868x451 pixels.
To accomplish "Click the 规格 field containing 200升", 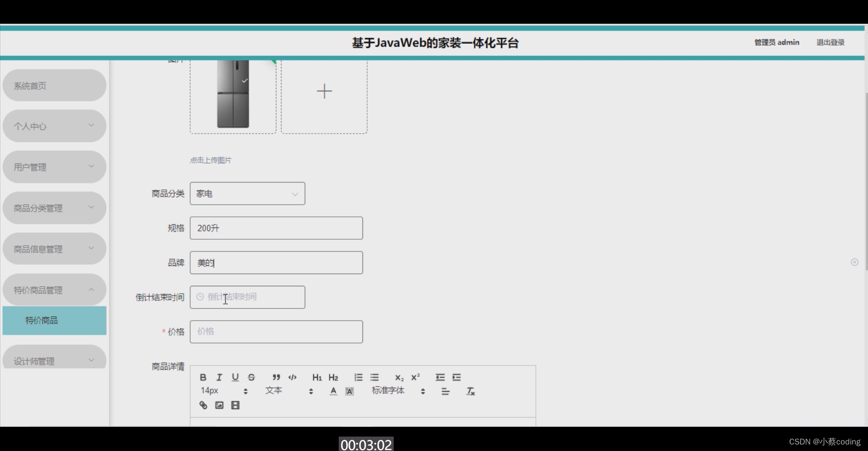I will 276,228.
